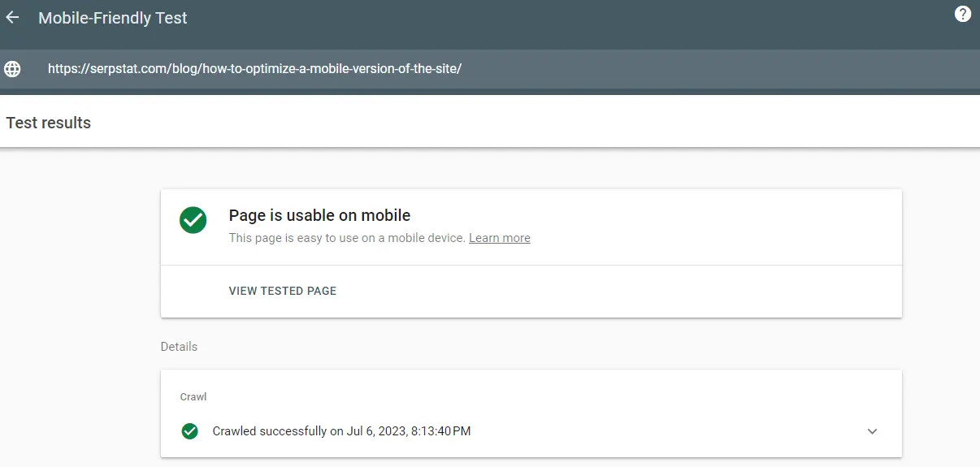Click the Page is usable on mobile heading
The height and width of the screenshot is (467, 980).
[x=320, y=216]
